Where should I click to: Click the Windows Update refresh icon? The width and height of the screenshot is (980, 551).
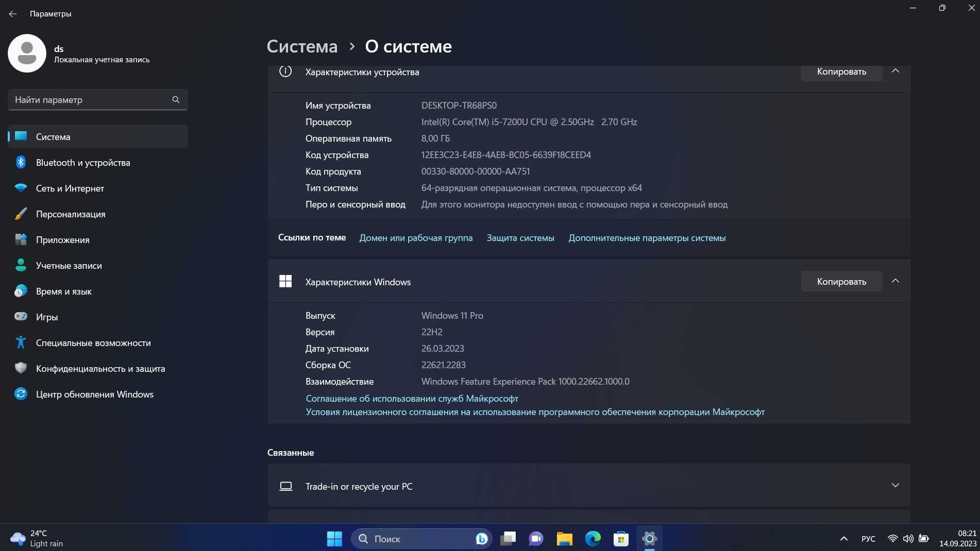click(21, 394)
